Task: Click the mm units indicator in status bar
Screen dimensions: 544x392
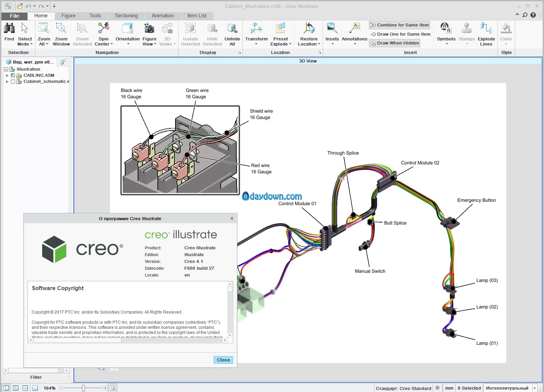Action: 449,388
